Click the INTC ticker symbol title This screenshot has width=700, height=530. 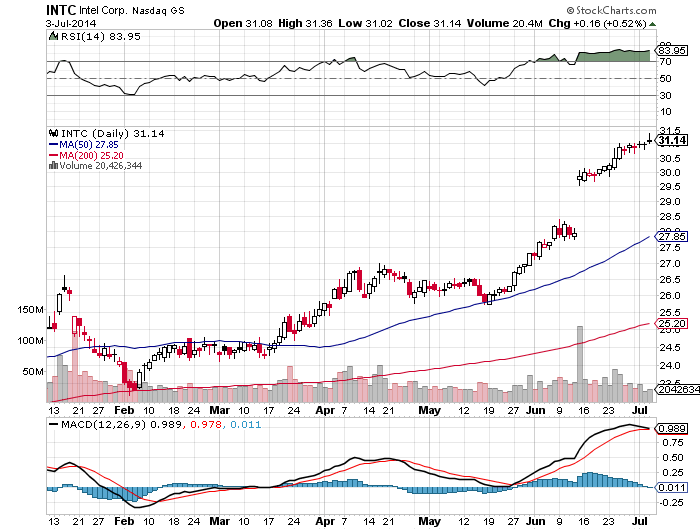coord(61,10)
